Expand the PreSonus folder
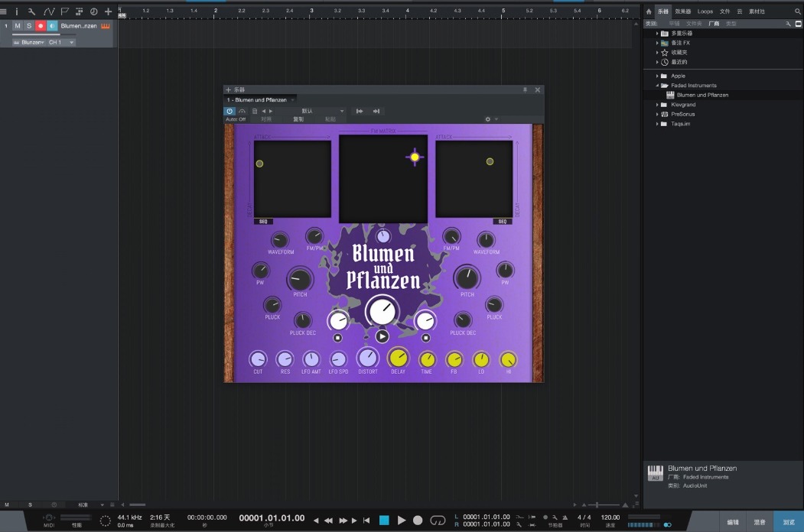Screen dimensions: 804x532 coord(657,115)
